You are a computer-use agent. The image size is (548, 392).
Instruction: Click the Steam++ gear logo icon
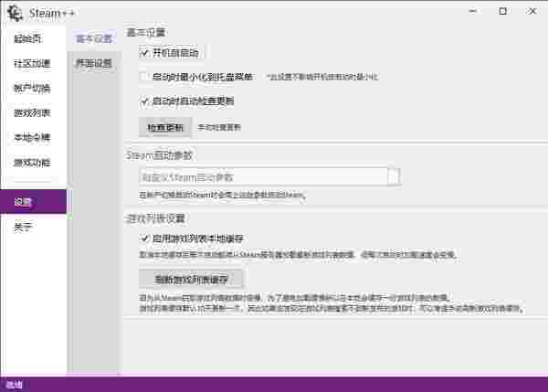[x=15, y=13]
